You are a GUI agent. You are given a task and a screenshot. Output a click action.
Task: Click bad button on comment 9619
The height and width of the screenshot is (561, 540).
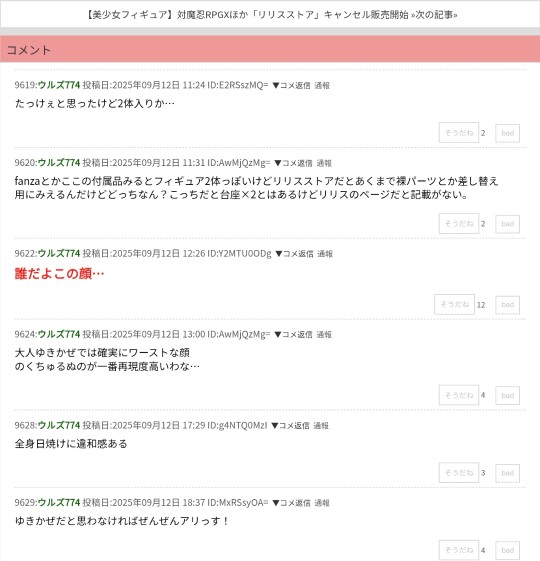pos(507,133)
